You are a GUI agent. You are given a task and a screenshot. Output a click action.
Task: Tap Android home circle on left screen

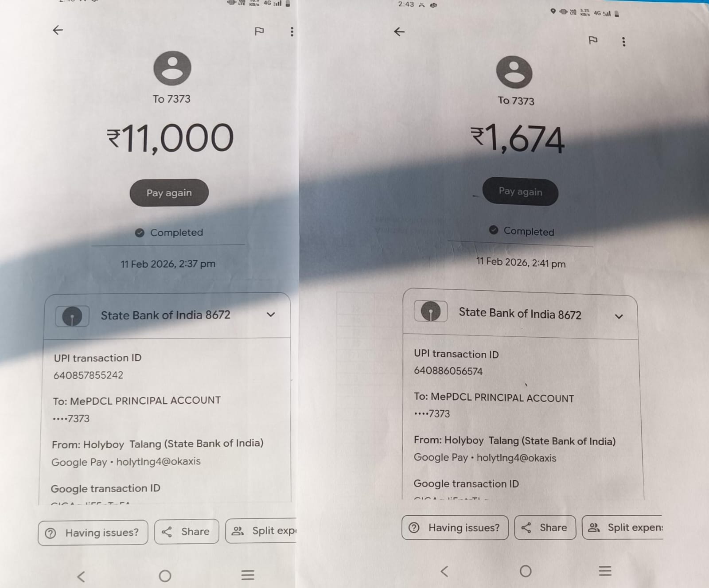coord(165,576)
